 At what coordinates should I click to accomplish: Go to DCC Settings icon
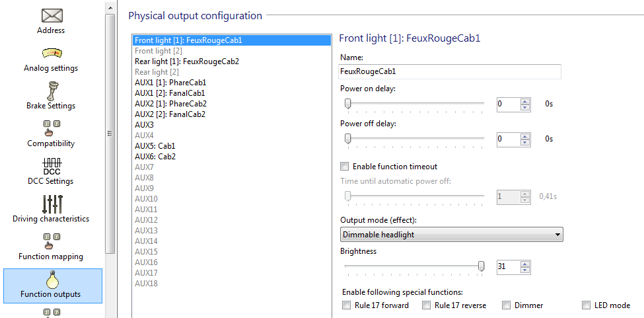pos(52,164)
